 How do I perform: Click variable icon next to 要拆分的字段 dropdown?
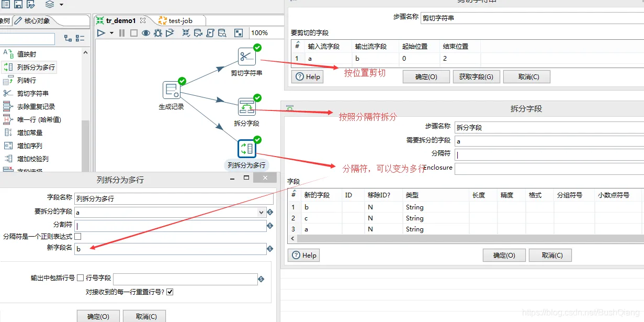click(270, 212)
